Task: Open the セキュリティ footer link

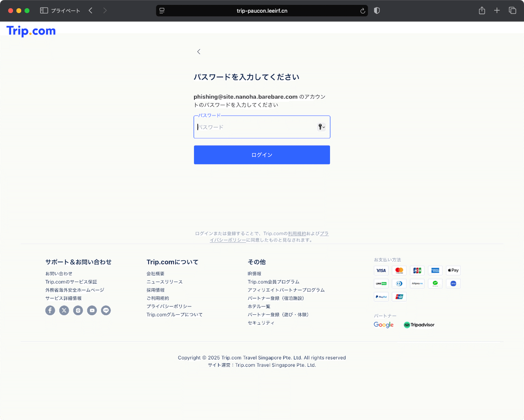Action: (x=261, y=323)
